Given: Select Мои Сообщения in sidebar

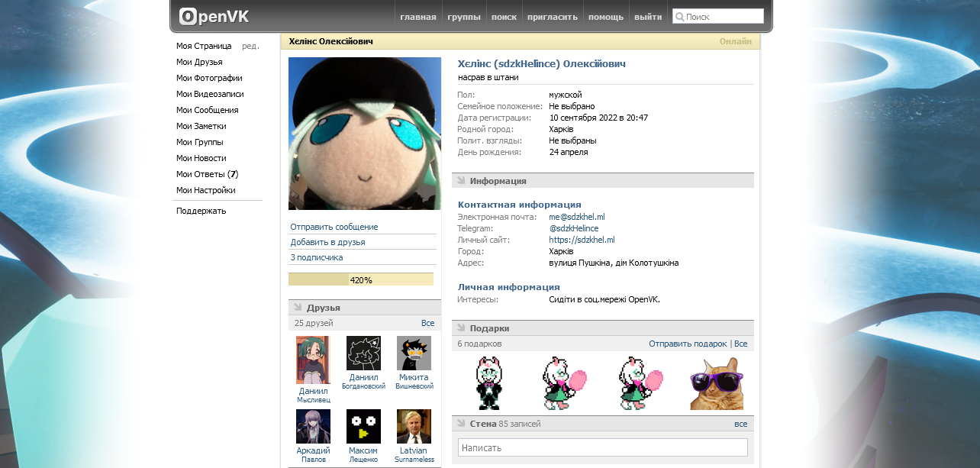Looking at the screenshot, I should pyautogui.click(x=207, y=110).
